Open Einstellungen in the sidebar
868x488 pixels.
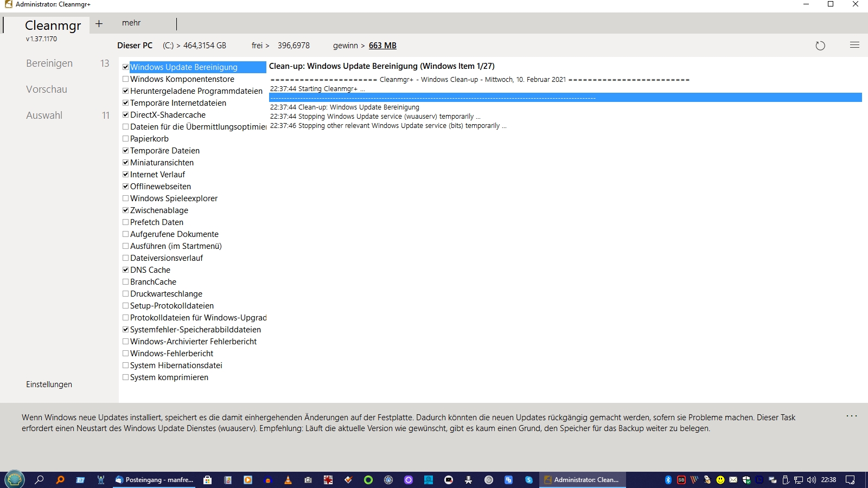click(49, 384)
